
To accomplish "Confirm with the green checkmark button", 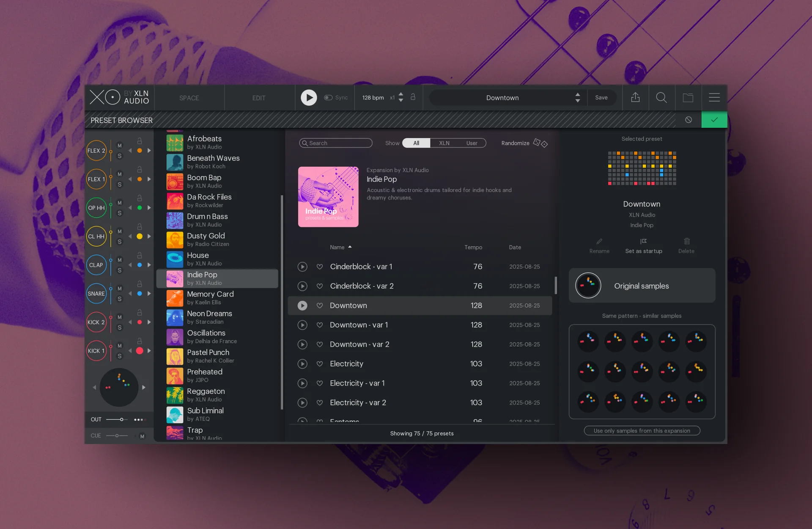I will [714, 120].
